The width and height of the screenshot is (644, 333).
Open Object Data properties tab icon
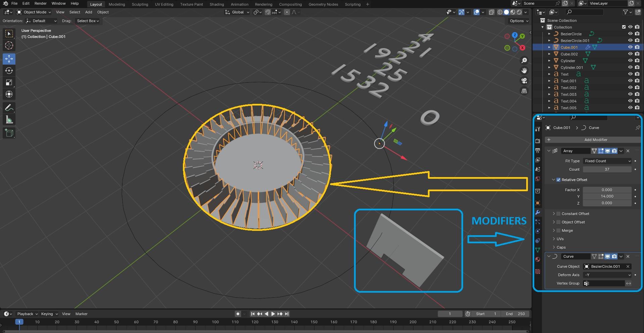pos(538,250)
